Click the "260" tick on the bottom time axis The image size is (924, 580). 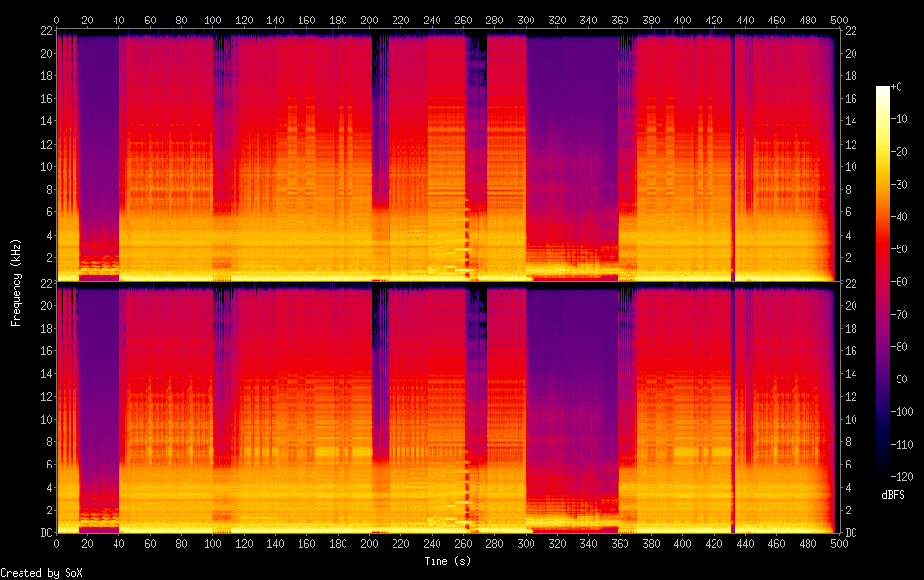point(463,544)
